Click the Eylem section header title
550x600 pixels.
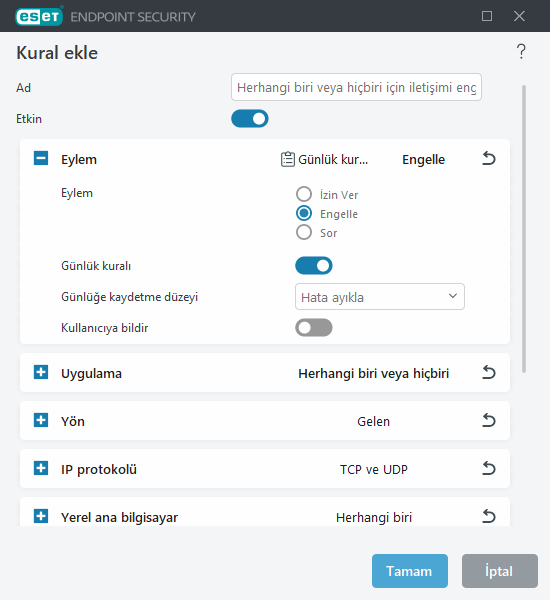click(79, 160)
